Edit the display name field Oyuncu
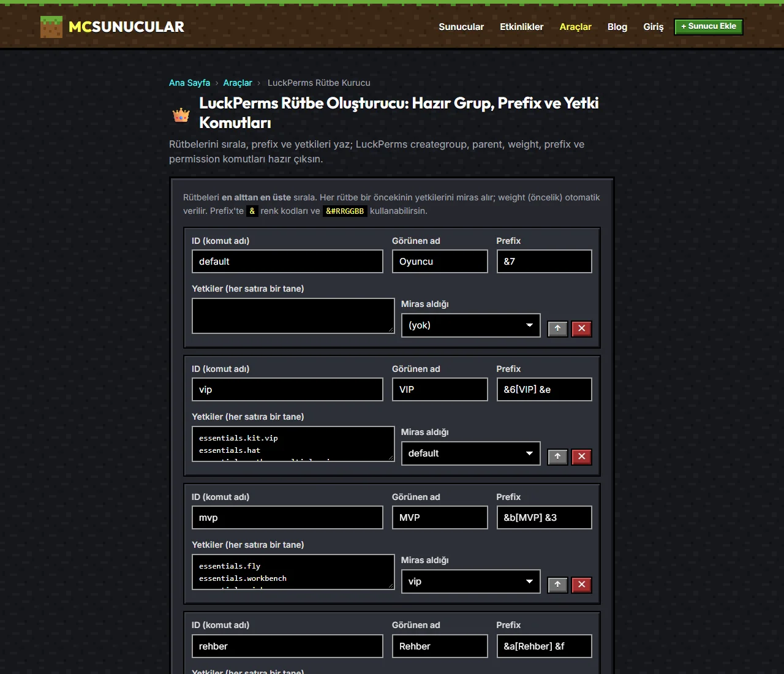The height and width of the screenshot is (674, 784). (x=440, y=262)
